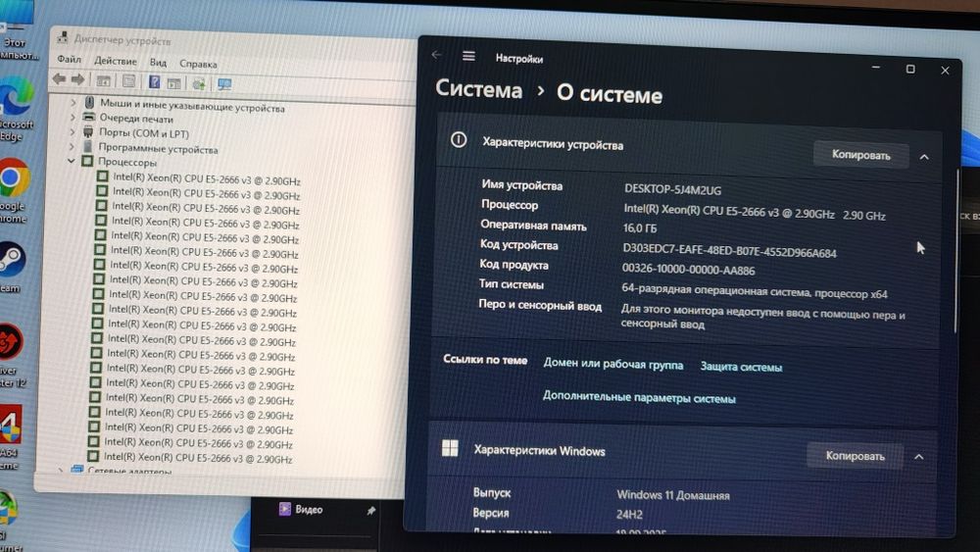Click the blue Help question-mark toolbar icon

(x=155, y=82)
